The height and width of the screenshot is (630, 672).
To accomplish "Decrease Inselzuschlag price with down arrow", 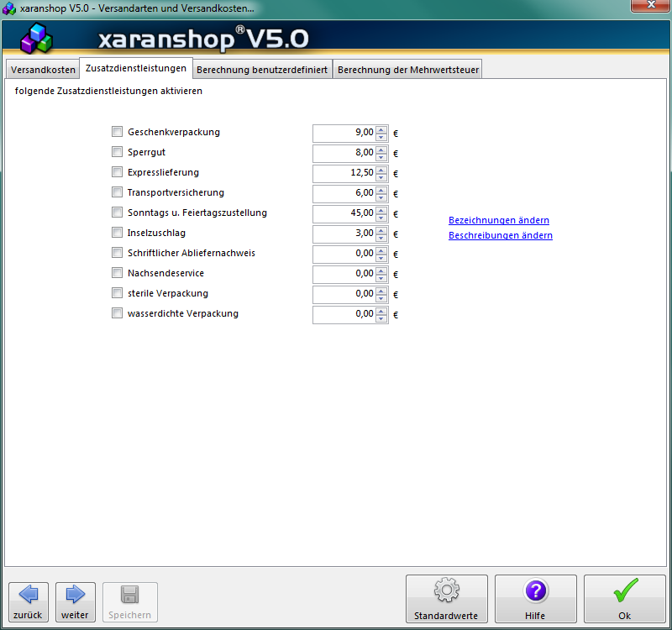I will coord(381,238).
